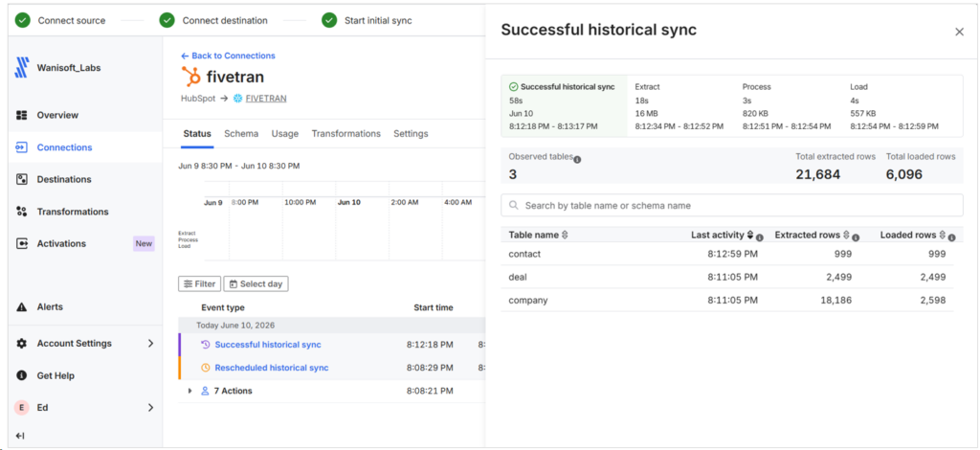This screenshot has height=450, width=980.
Task: Click the Extract stage summary
Action: pyautogui.click(x=679, y=106)
